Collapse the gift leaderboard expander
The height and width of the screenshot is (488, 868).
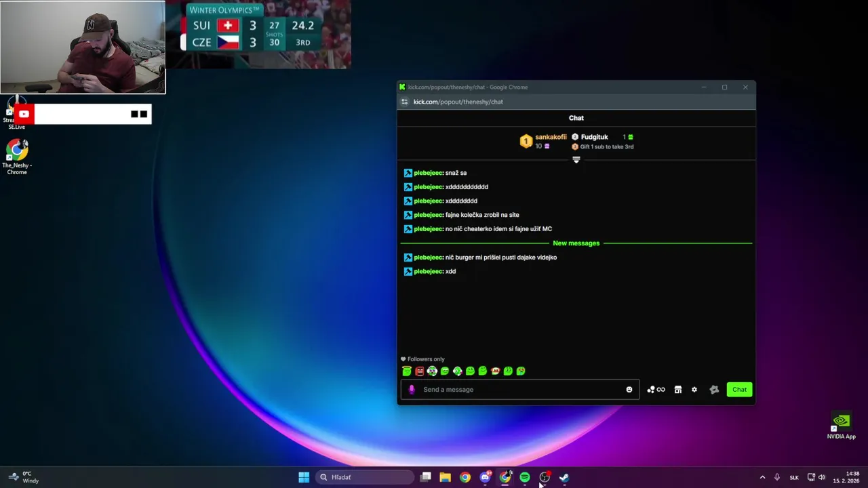click(576, 160)
